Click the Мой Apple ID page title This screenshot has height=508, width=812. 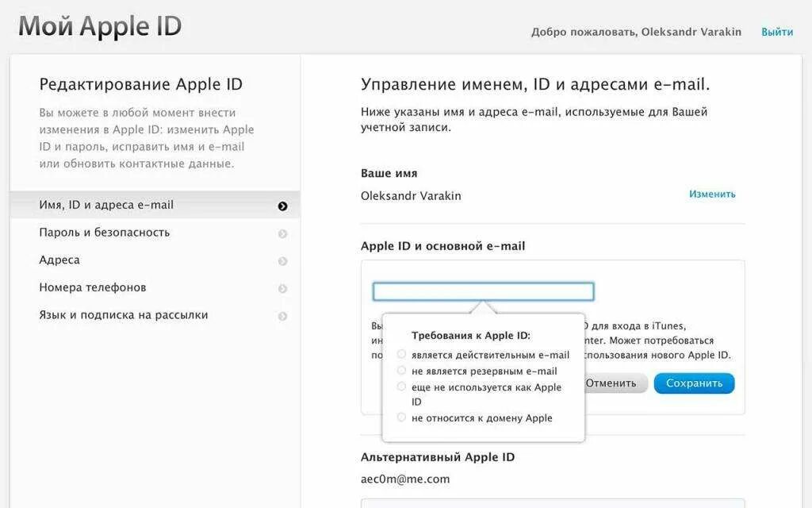100,26
